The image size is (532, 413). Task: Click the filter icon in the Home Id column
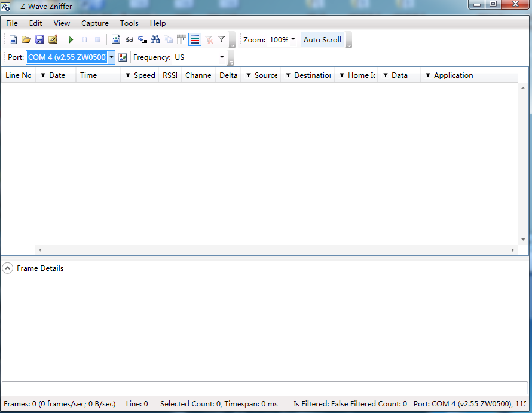pyautogui.click(x=342, y=75)
